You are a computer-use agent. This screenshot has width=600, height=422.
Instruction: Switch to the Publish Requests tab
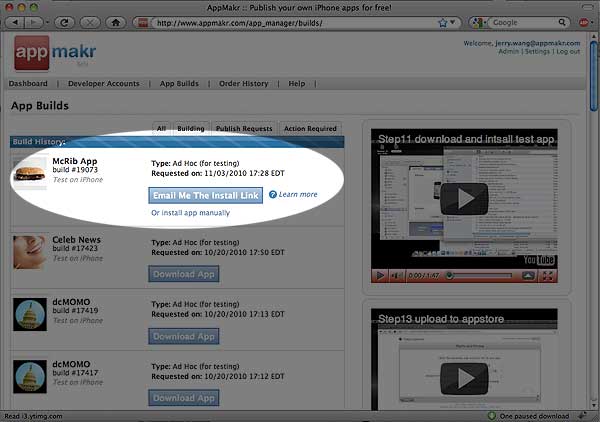coord(244,129)
